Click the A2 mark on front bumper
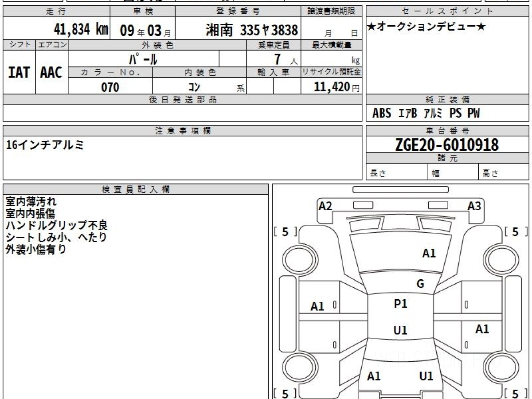The height and width of the screenshot is (399, 532). pos(325,206)
